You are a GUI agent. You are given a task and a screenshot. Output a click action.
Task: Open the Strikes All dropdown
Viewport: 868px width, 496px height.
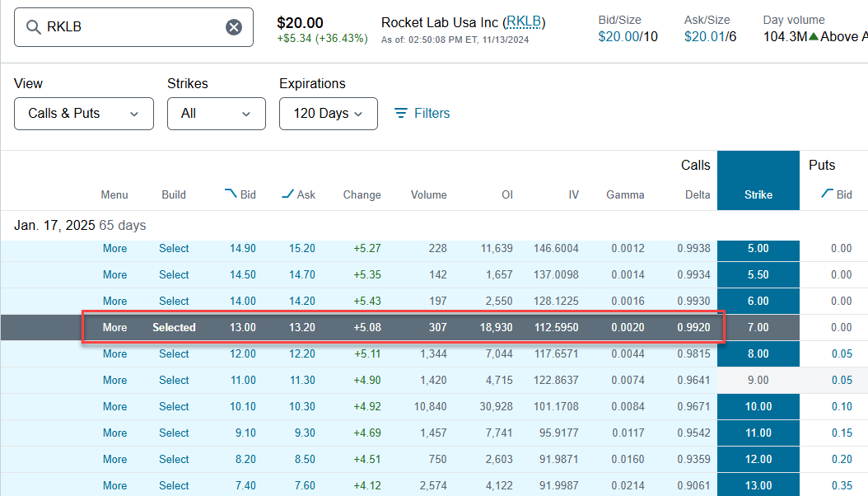click(x=217, y=114)
